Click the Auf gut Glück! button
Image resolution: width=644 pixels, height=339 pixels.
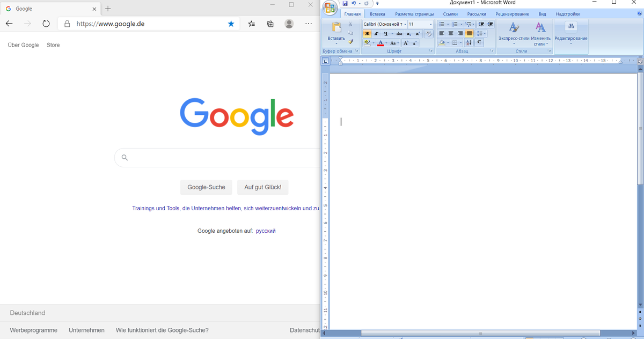pyautogui.click(x=263, y=187)
